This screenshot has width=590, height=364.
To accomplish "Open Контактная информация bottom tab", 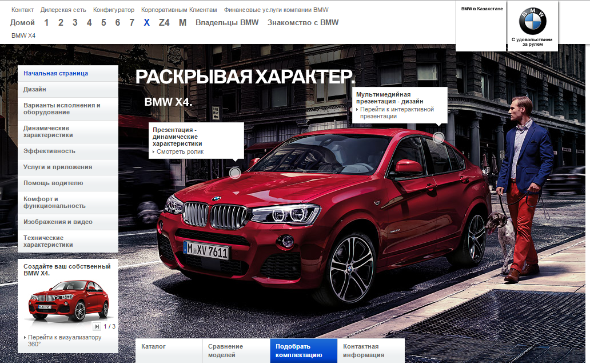I will click(371, 350).
